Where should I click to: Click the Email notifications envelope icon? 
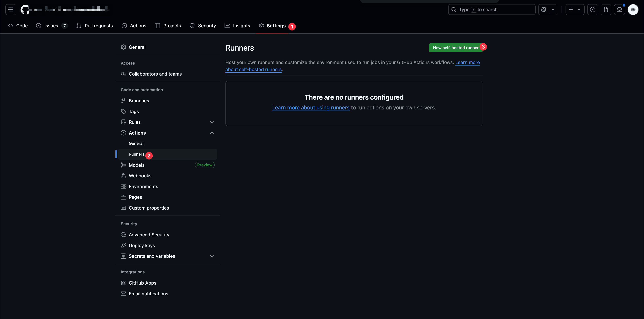tap(123, 294)
